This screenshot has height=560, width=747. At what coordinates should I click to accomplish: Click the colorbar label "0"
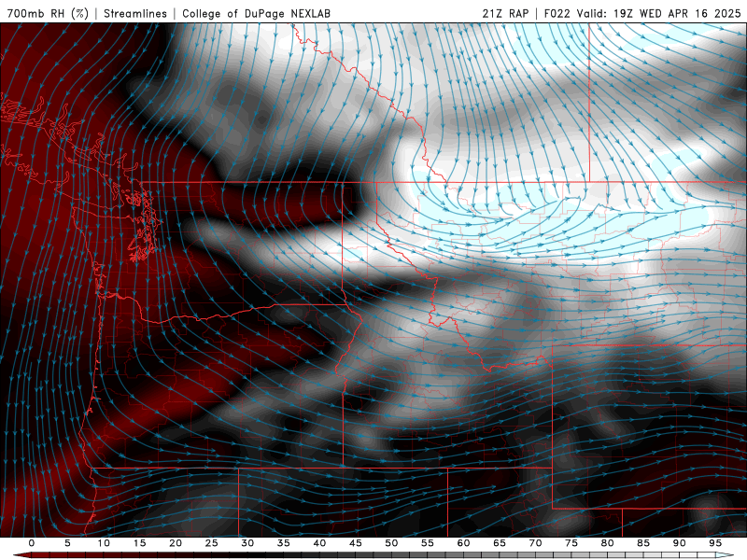(32, 543)
